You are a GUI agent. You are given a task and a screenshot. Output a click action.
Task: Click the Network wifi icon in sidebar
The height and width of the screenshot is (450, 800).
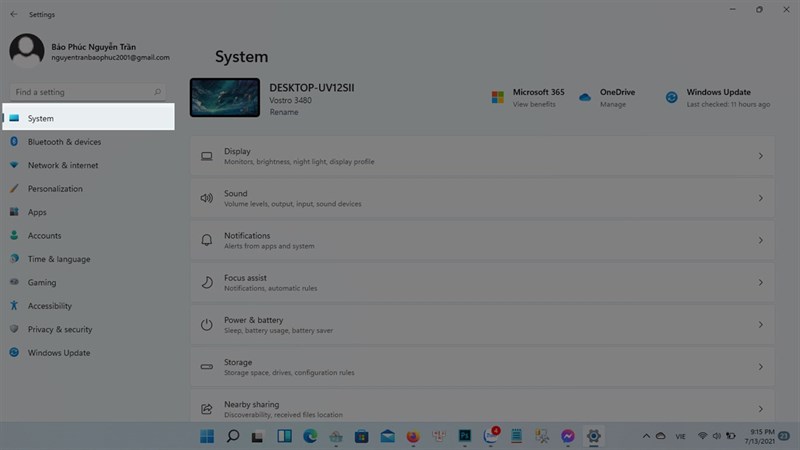click(x=14, y=165)
